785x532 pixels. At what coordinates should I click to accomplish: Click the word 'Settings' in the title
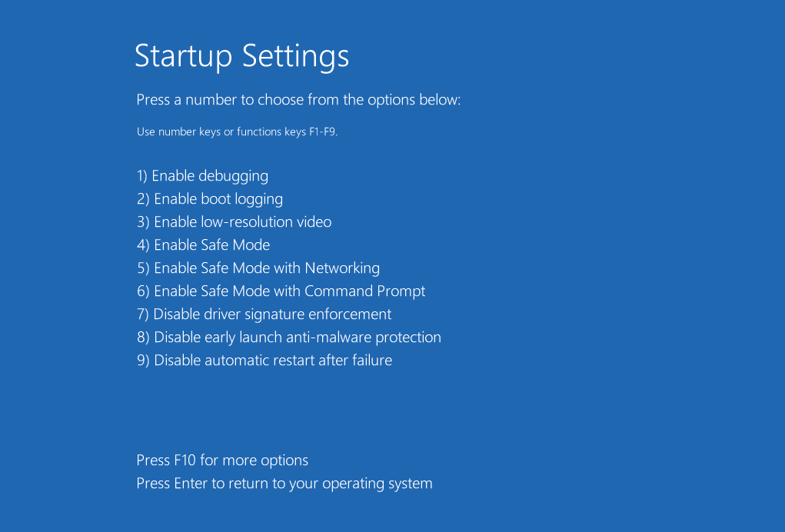coord(295,56)
